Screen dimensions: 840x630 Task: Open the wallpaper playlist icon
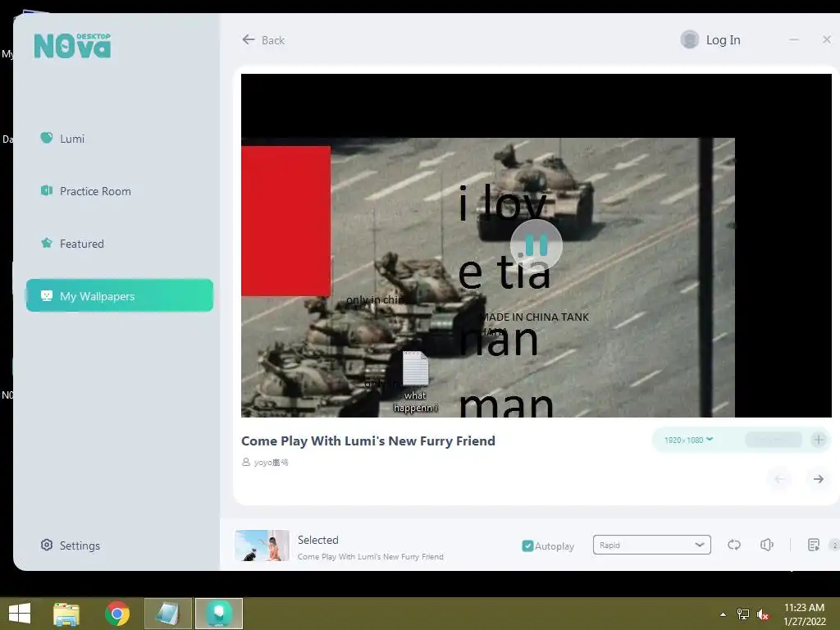pos(813,545)
